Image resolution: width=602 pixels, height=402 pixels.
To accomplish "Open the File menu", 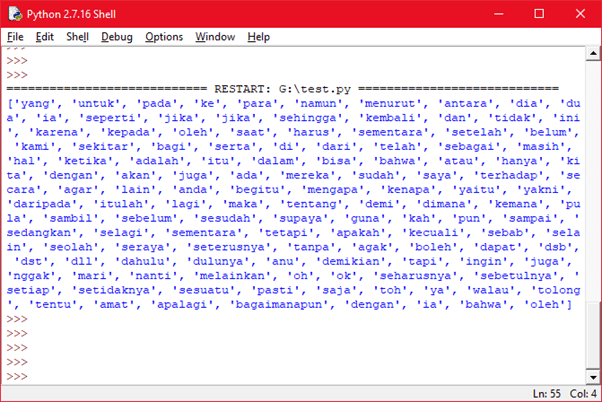I will pyautogui.click(x=15, y=37).
